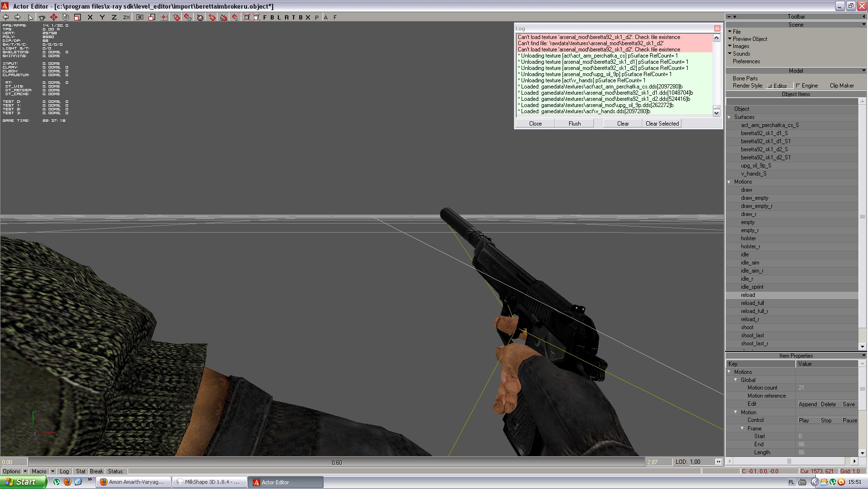
Task: Click the redo right-arrow toolbar icon
Action: [18, 17]
